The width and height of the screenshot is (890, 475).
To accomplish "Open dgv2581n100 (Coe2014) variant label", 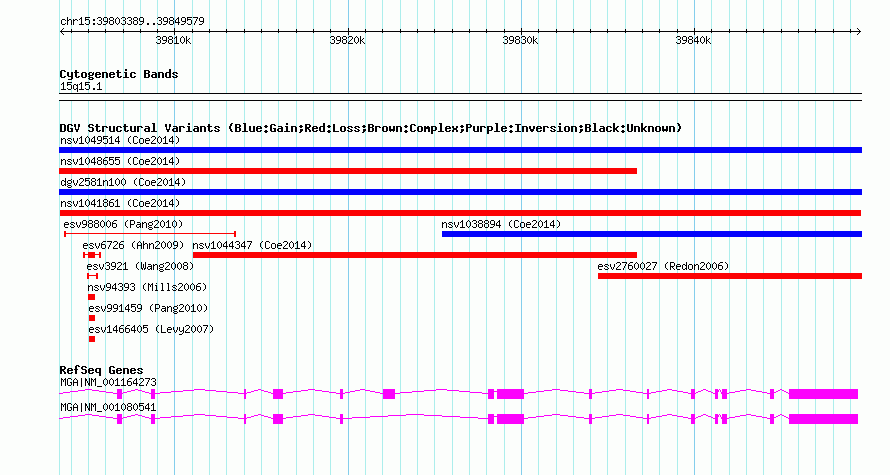I will click(x=123, y=182).
